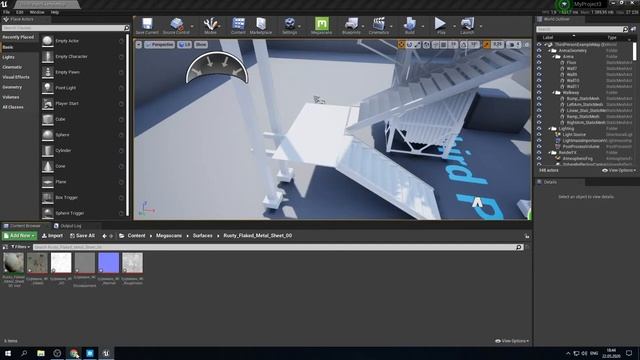Select the rotate gizmo tool in viewport
The height and width of the screenshot is (360, 640).
409,44
